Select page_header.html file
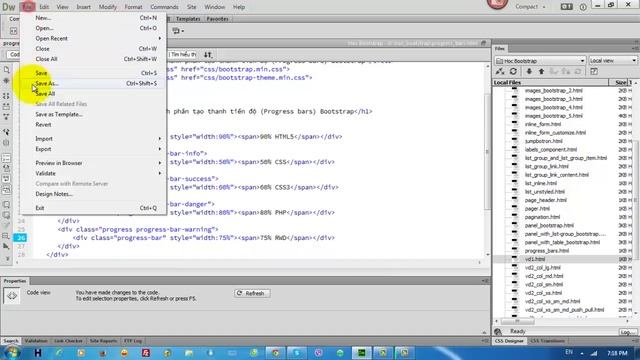The image size is (640, 360). tap(545, 200)
